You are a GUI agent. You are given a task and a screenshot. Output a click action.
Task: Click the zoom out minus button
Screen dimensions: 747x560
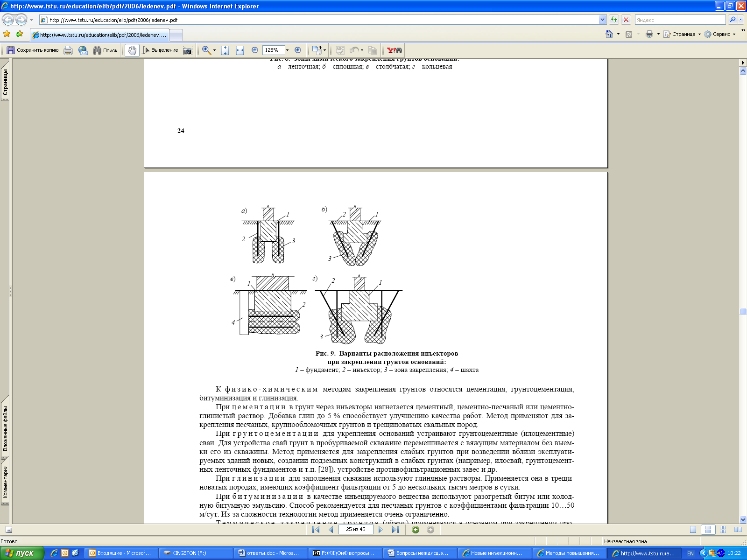tap(255, 50)
